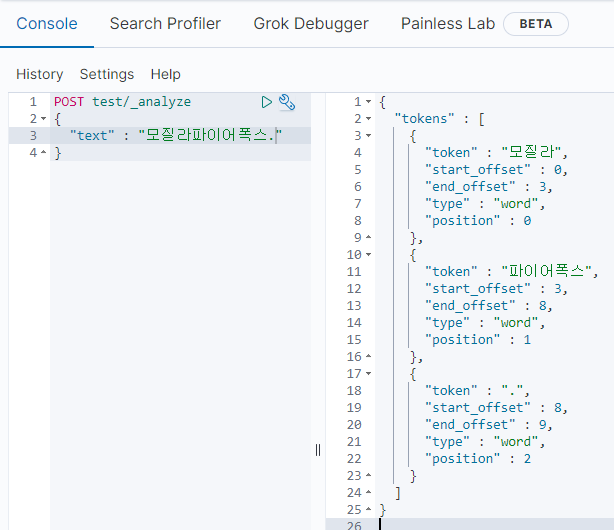Open the Painless Lab tab

(x=446, y=23)
